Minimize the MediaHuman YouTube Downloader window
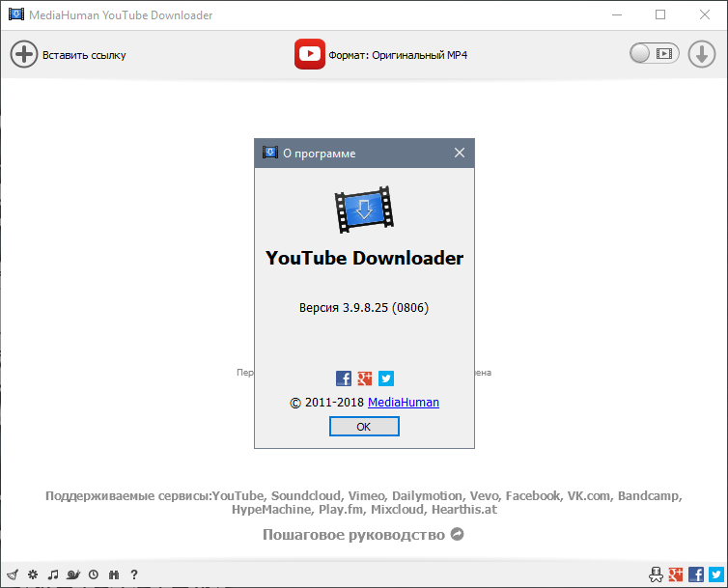The width and height of the screenshot is (728, 588). [617, 14]
